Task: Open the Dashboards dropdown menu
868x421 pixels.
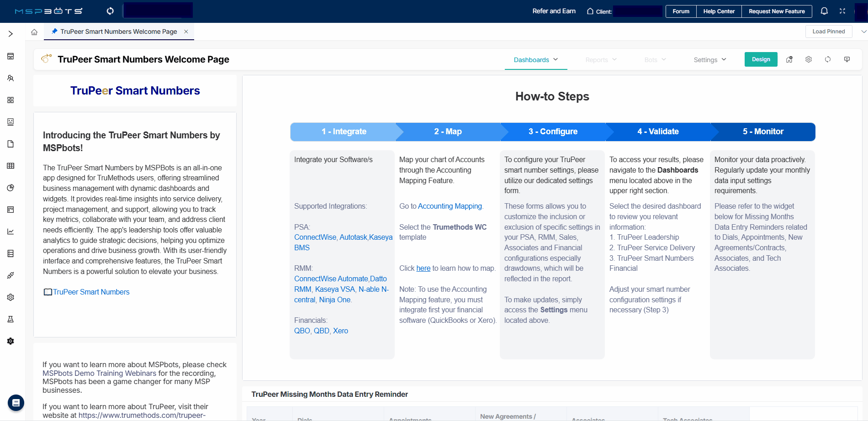Action: [535, 60]
